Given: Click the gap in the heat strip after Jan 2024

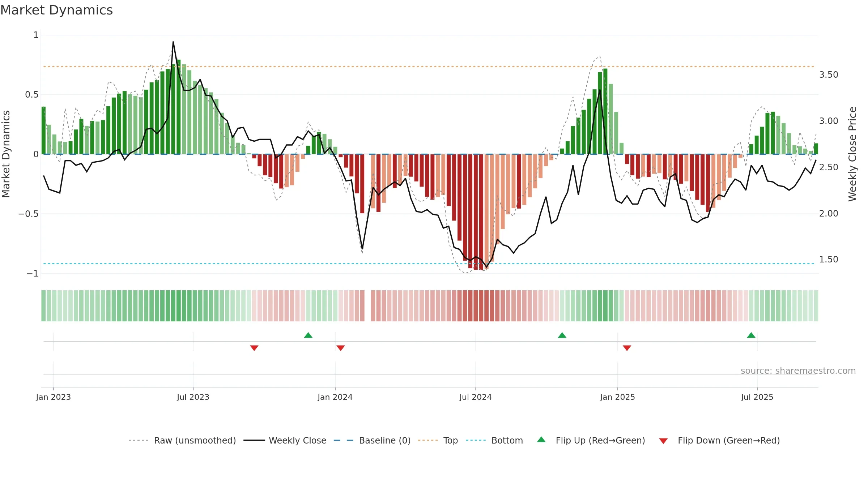Looking at the screenshot, I should [x=368, y=306].
